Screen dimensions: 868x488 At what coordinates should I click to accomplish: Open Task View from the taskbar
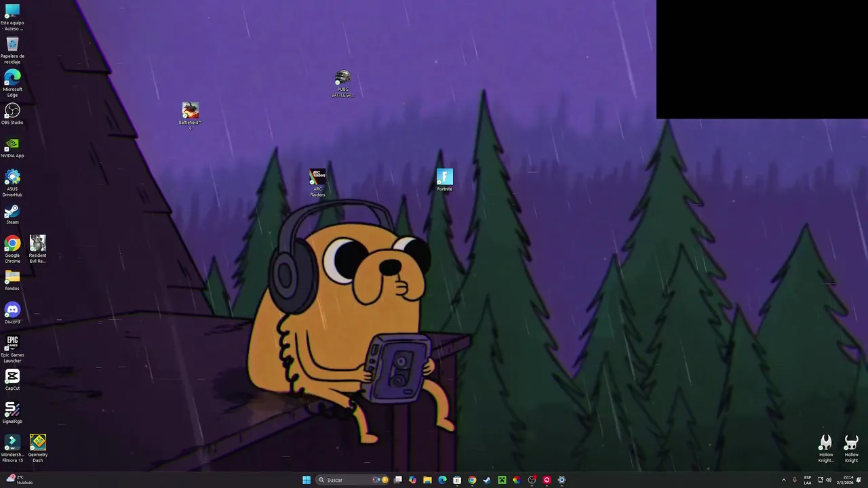(398, 480)
